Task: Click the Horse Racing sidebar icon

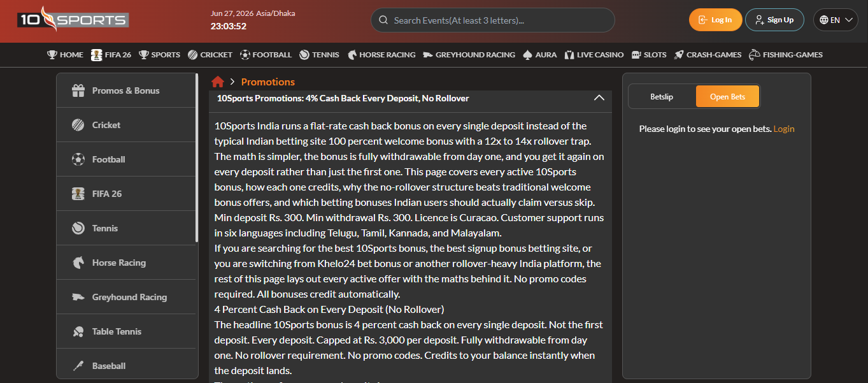Action: point(78,263)
